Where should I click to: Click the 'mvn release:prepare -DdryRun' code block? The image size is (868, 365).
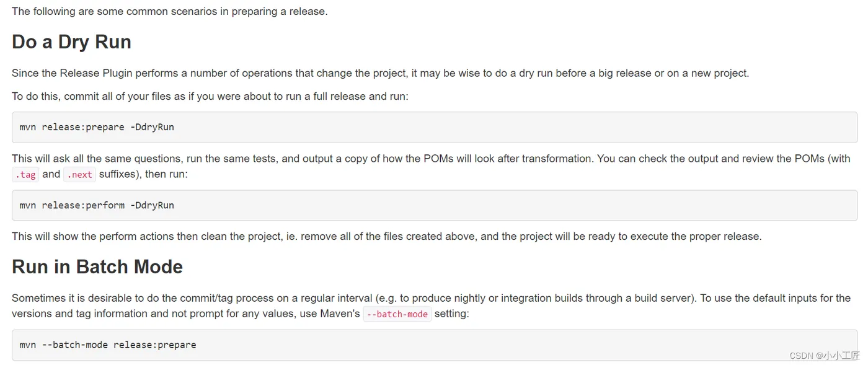[x=435, y=127]
